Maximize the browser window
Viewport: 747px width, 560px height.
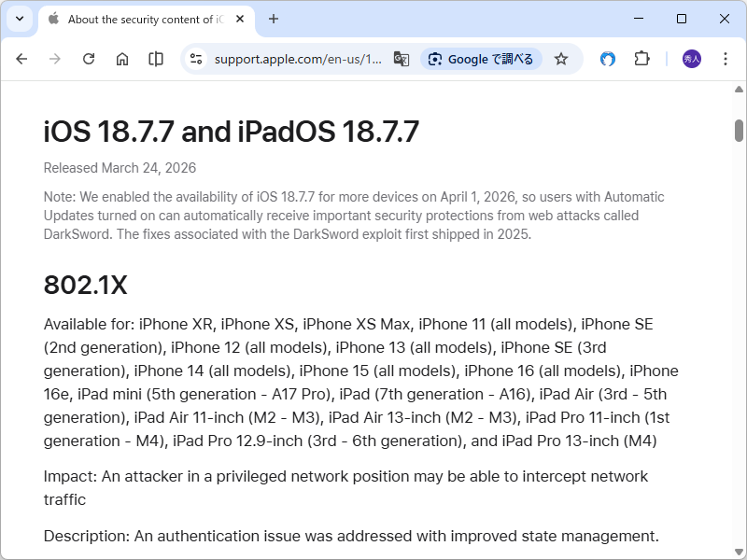tap(682, 19)
